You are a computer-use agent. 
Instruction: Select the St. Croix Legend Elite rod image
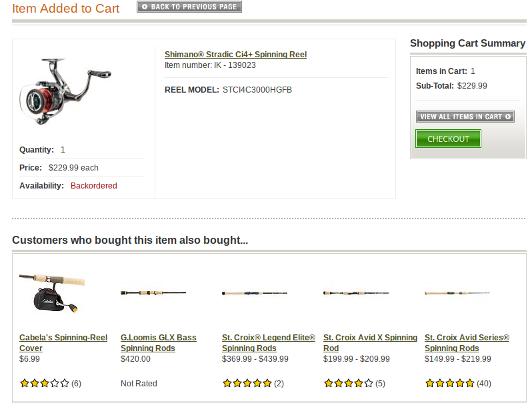click(x=255, y=292)
